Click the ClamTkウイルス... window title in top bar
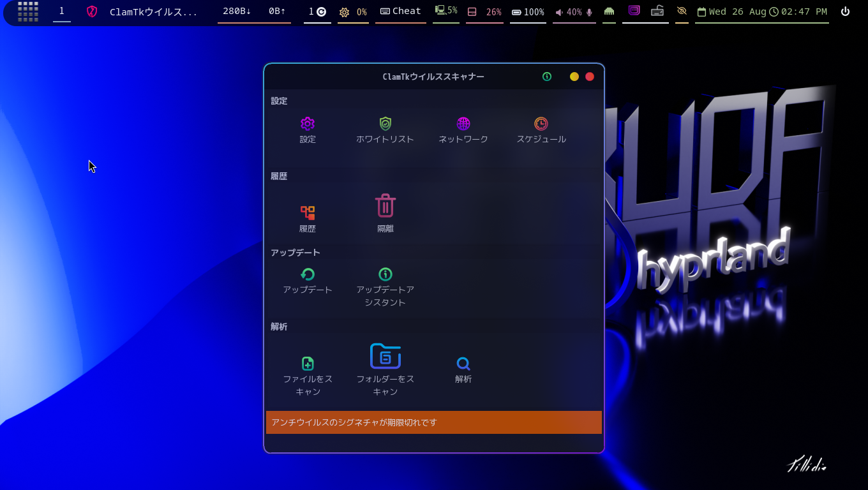 click(x=154, y=11)
